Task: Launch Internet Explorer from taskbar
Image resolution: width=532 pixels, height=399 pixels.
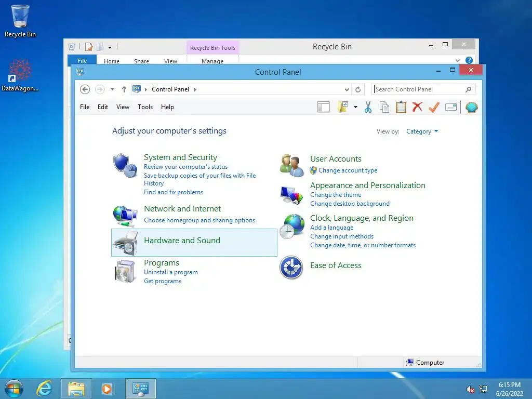Action: pos(45,389)
